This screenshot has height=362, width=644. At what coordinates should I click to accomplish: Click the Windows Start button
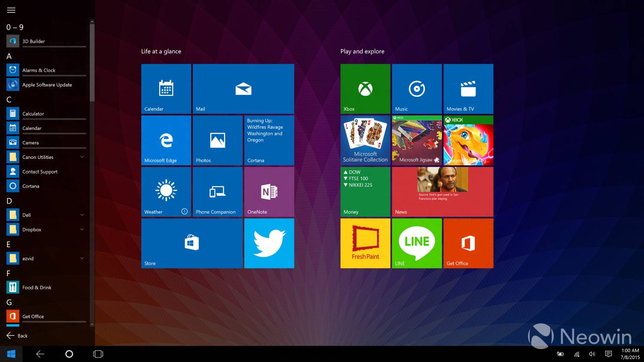point(11,354)
